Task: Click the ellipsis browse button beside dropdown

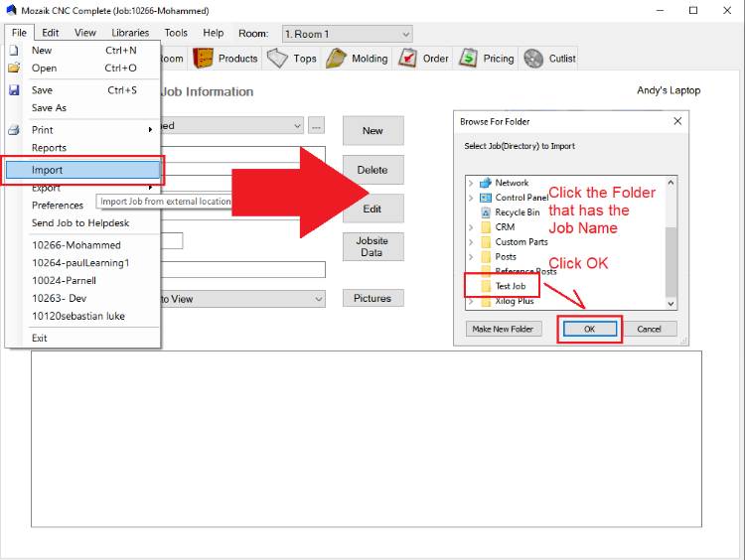Action: tap(316, 126)
